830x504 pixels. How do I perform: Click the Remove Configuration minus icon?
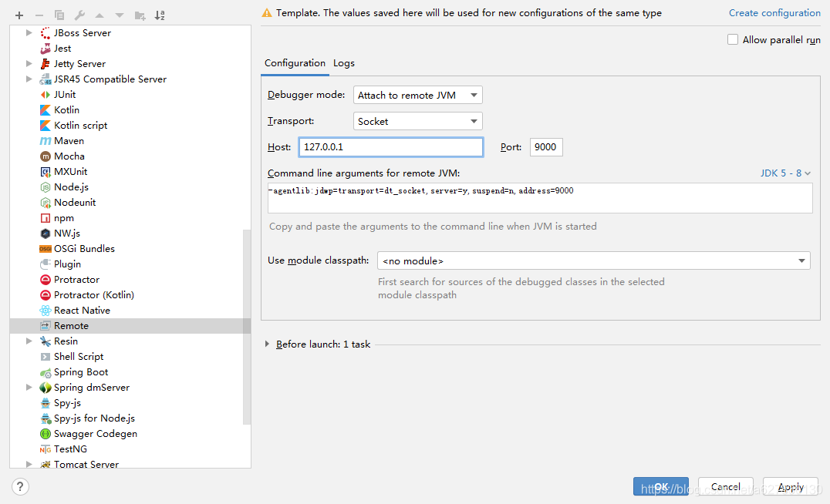coord(39,15)
